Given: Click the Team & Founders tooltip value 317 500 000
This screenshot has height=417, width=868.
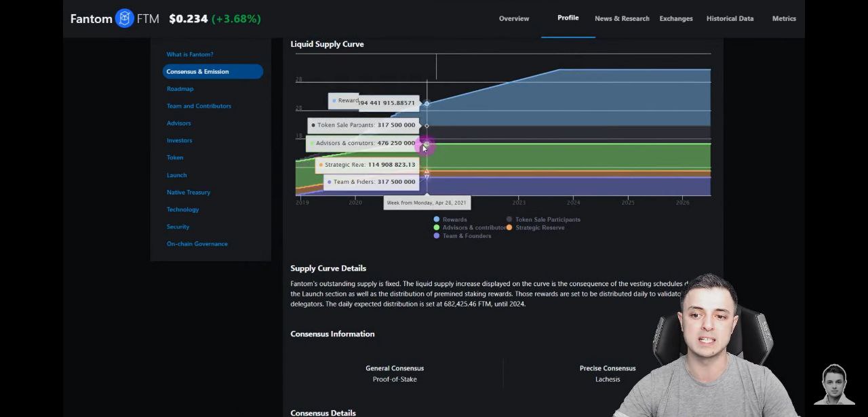Looking at the screenshot, I should (x=396, y=182).
